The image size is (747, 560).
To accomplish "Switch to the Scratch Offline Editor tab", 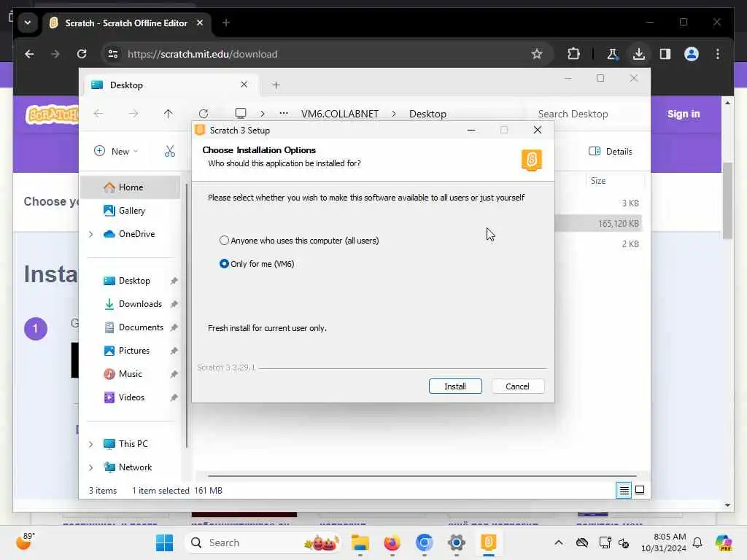I will pyautogui.click(x=126, y=23).
